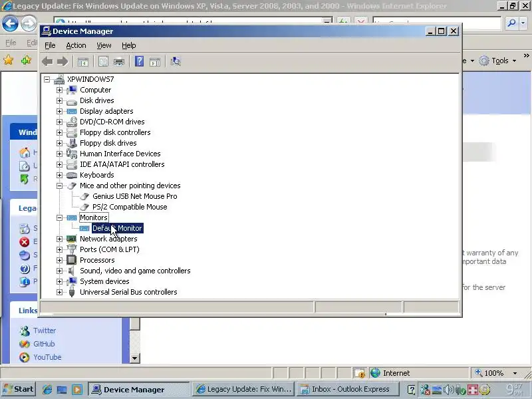
Task: Click the Device Manager toolbar Forward arrow
Action: click(x=63, y=62)
